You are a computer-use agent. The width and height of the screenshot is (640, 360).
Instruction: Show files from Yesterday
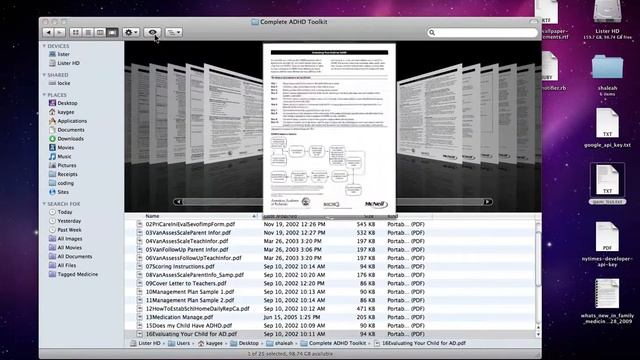click(65, 221)
